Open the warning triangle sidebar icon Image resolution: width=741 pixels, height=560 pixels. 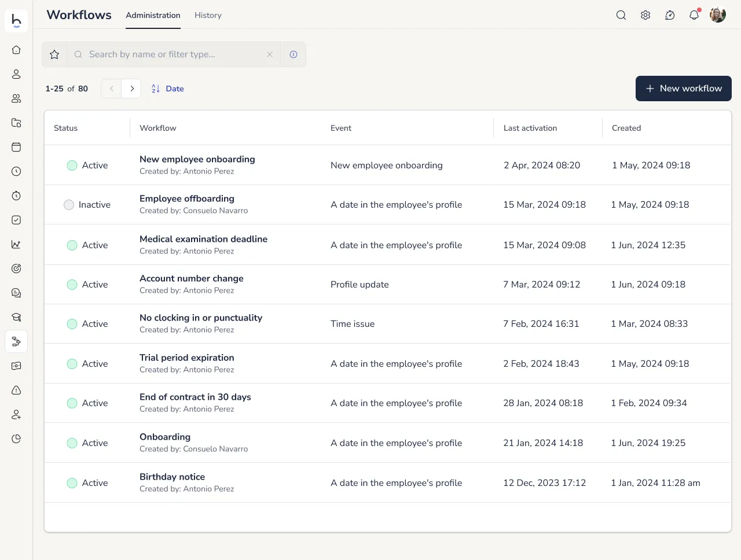[x=16, y=390]
